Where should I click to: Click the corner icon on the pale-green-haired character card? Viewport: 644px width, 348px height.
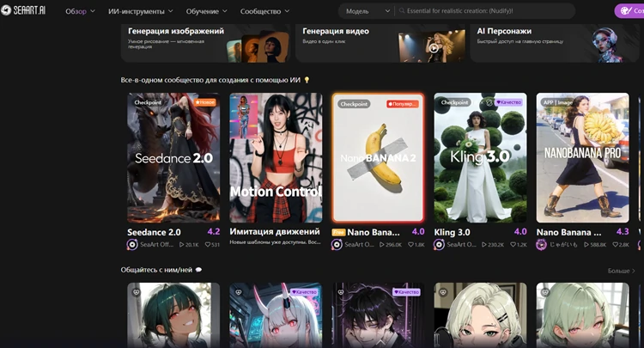pos(545,292)
